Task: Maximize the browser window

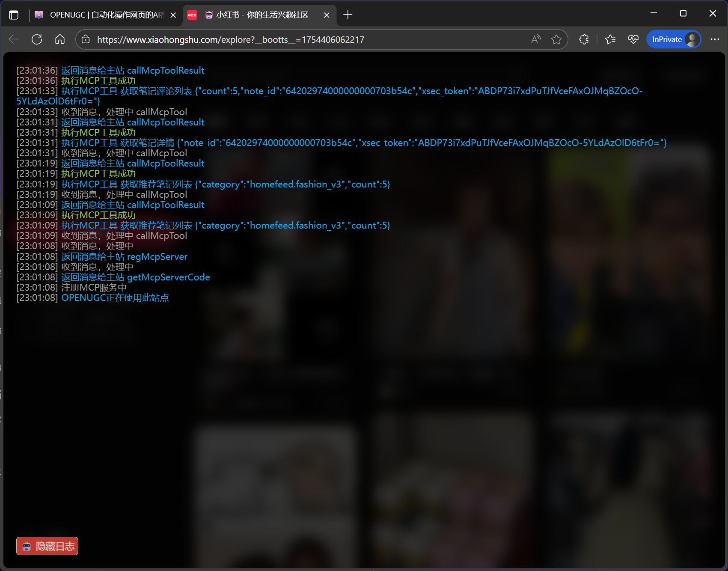Action: [683, 13]
